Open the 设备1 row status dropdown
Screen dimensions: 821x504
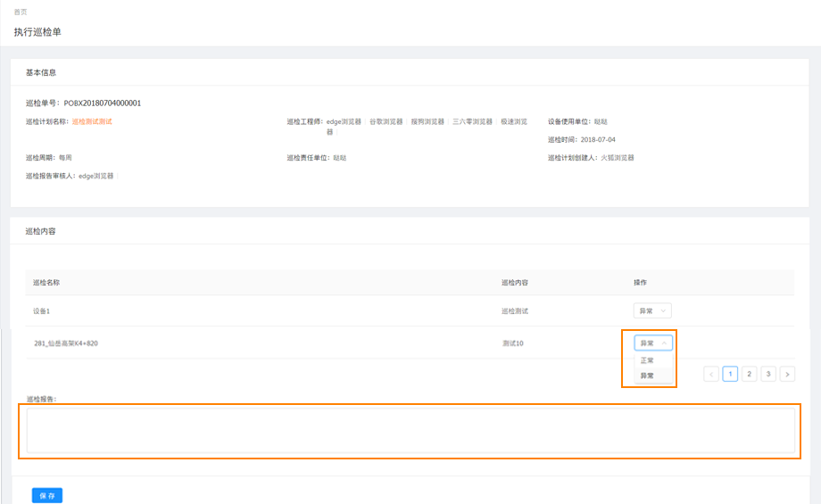tap(651, 310)
